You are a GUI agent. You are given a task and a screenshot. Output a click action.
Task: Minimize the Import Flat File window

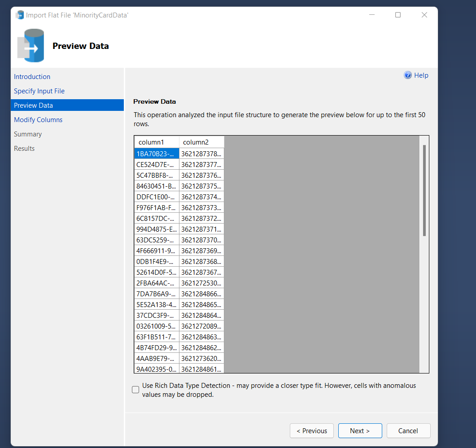[372, 15]
